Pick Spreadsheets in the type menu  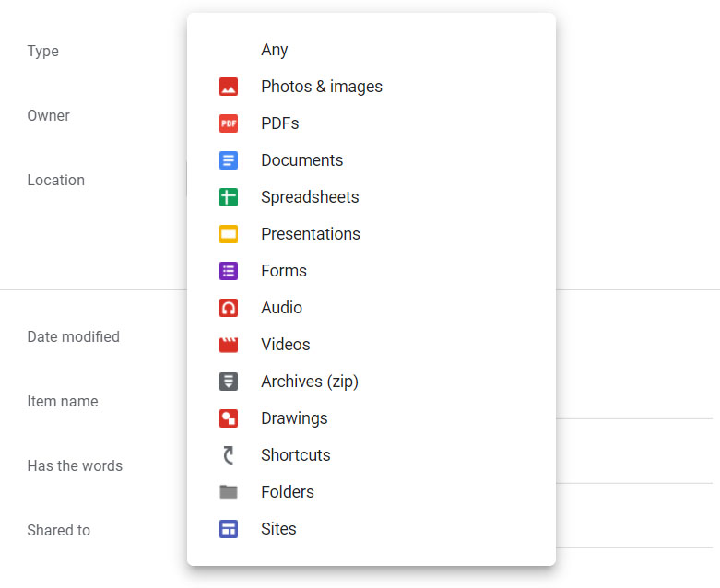tap(310, 197)
